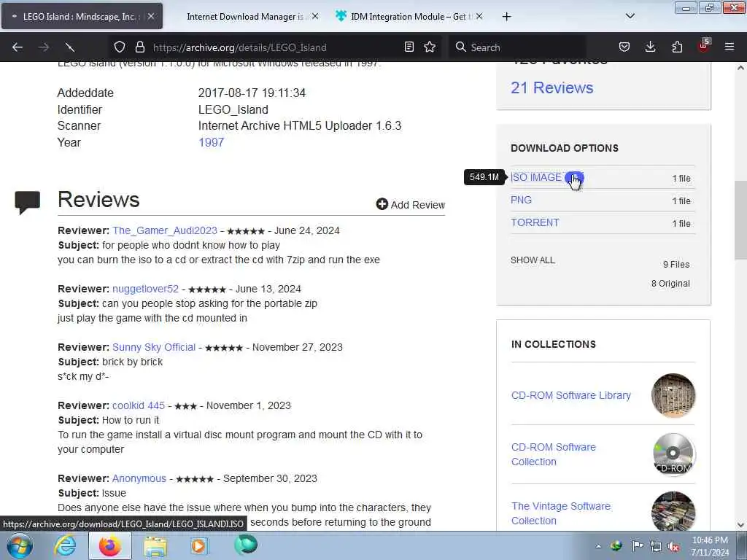The width and height of the screenshot is (747, 560).
Task: Open the 1997 year link
Action: click(x=211, y=142)
